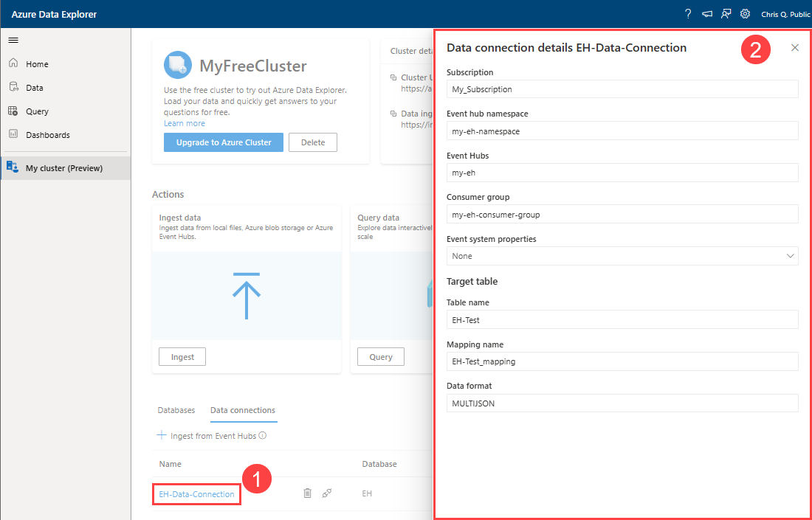
Task: Click the Query data card title
Action: (x=378, y=218)
